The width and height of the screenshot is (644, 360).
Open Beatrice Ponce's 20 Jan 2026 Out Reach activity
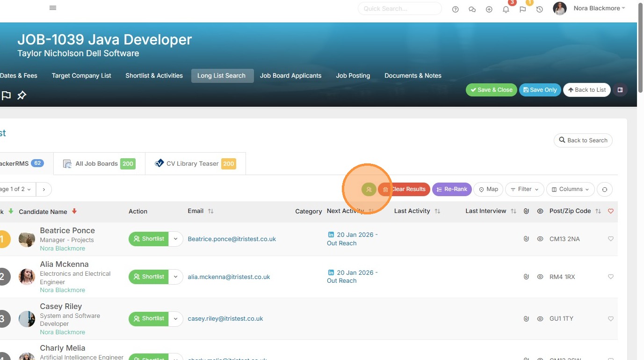pyautogui.click(x=352, y=239)
